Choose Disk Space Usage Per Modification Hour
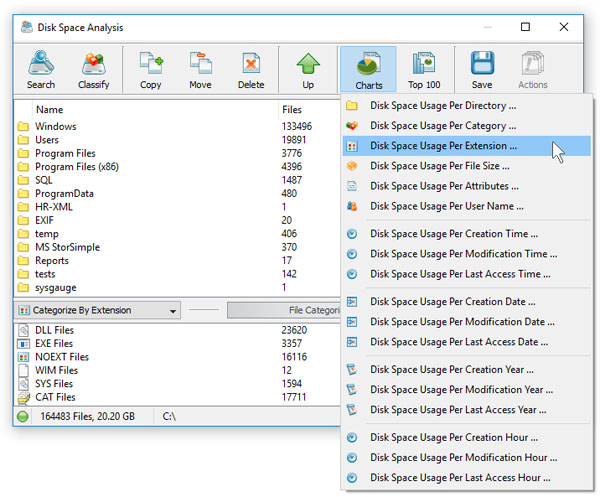The height and width of the screenshot is (497, 600). pos(466,458)
